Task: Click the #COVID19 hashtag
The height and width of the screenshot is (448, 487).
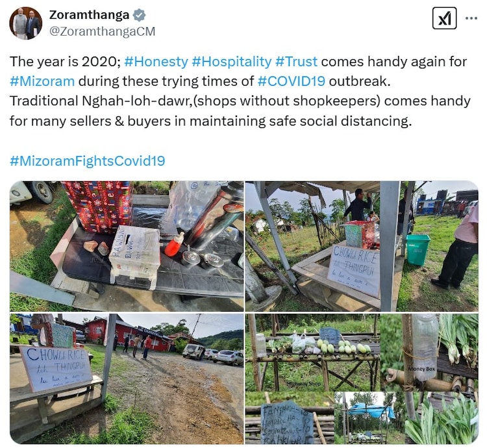Action: tap(292, 81)
